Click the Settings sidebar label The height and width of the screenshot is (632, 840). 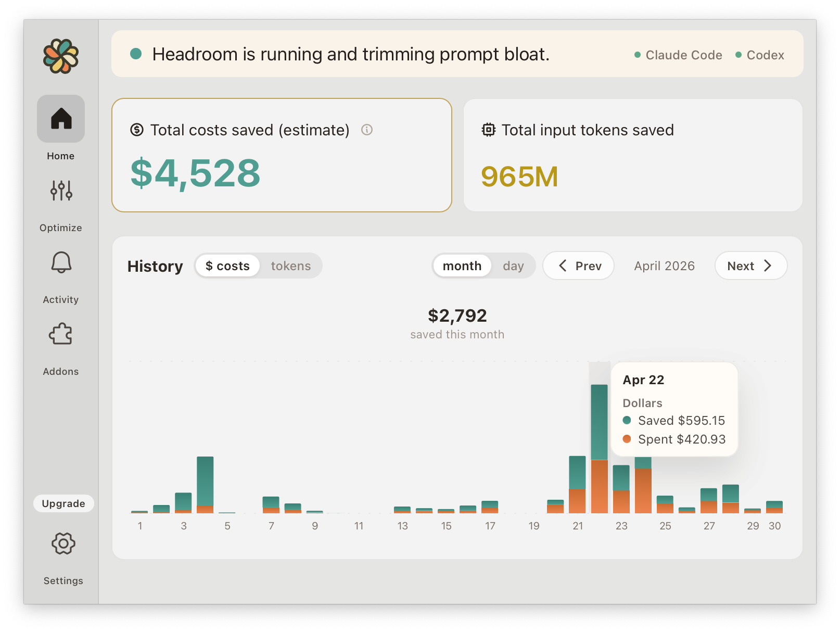coord(63,581)
